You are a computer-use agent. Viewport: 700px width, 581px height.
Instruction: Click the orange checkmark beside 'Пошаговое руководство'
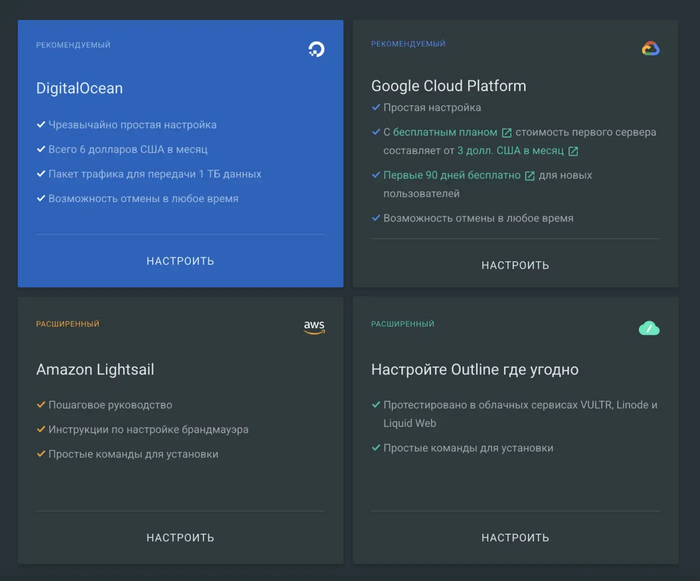click(x=41, y=405)
